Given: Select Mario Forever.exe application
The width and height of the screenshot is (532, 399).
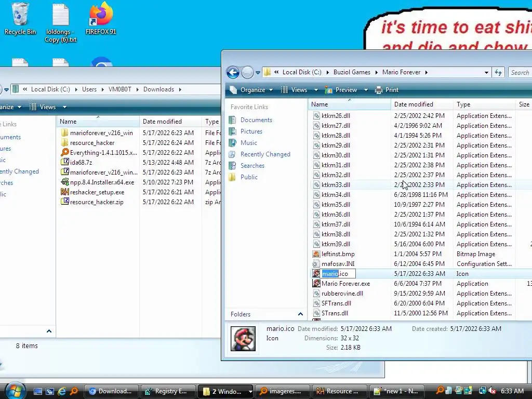Looking at the screenshot, I should pos(345,283).
